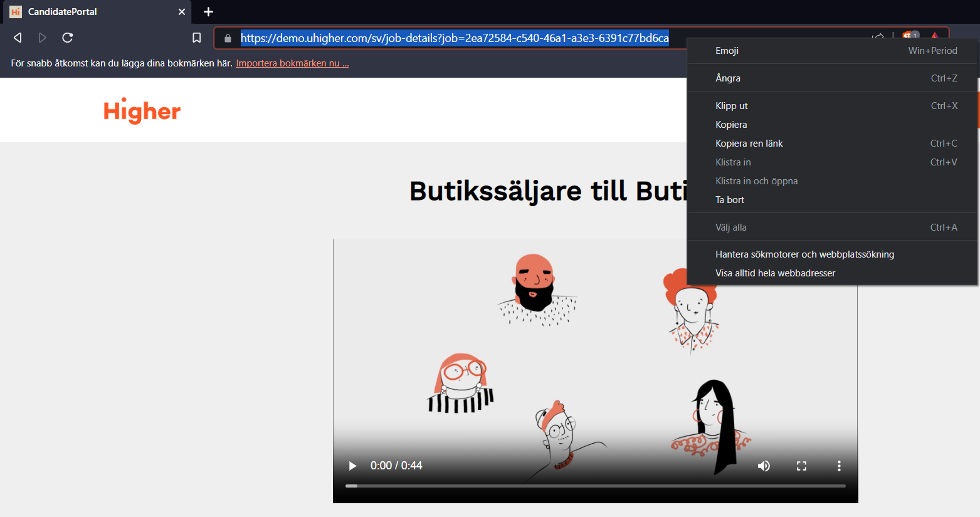Click Ta bort in the context menu
Screen dimensions: 980x517
(730, 200)
